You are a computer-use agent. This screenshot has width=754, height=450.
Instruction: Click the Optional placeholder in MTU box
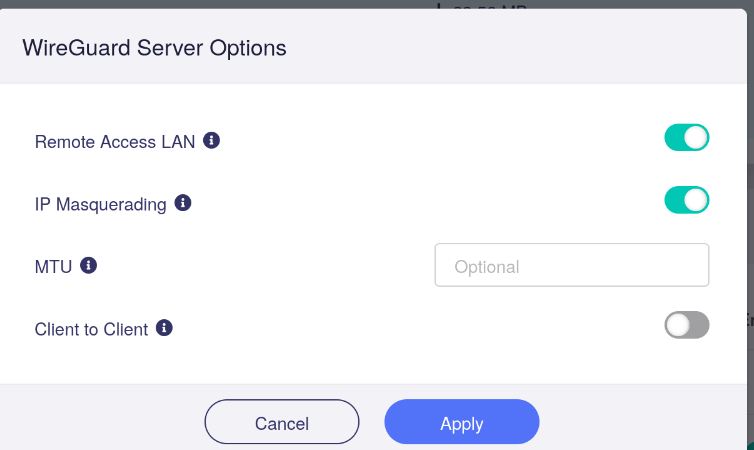pyautogui.click(x=487, y=267)
